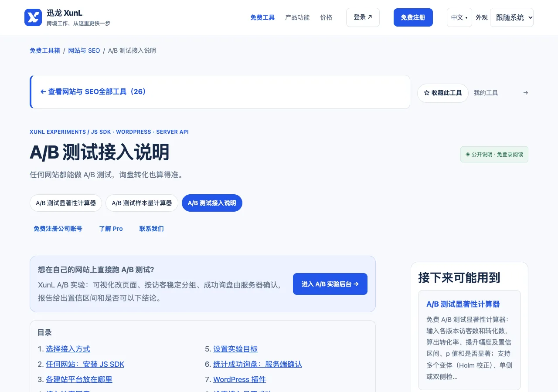Click the 接下来可能用到 sidebar heading
Viewport: 558px width, 392px height.
point(459,277)
